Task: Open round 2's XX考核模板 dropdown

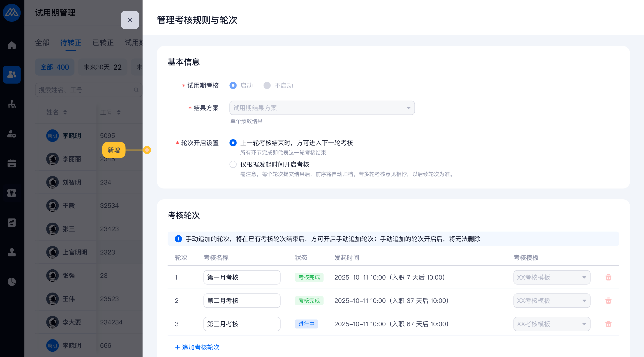Action: tap(552, 300)
